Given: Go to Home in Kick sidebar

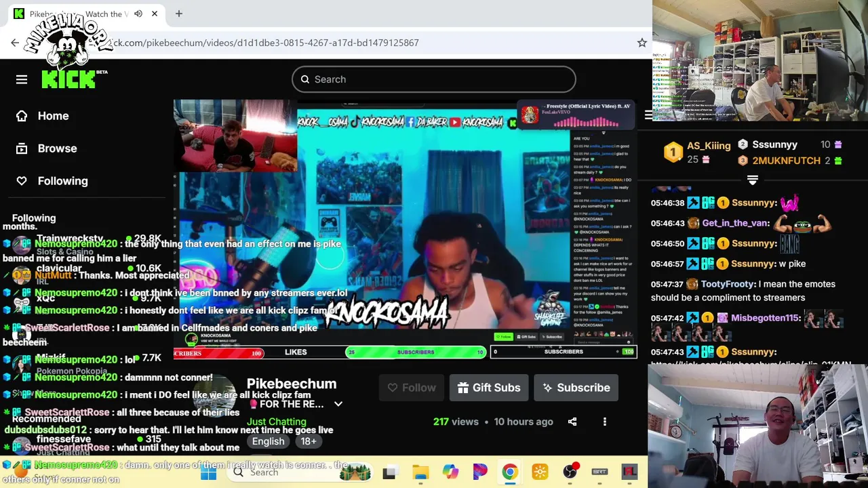Looking at the screenshot, I should 43,116.
